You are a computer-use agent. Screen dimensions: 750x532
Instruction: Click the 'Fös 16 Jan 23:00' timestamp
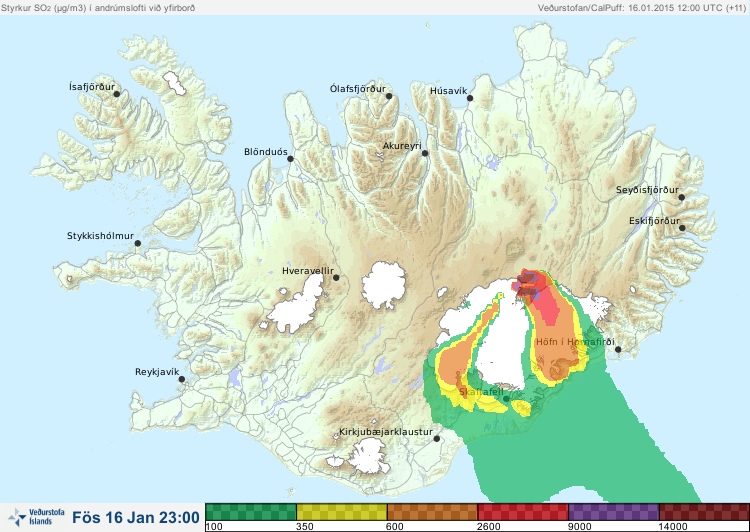tap(136, 517)
